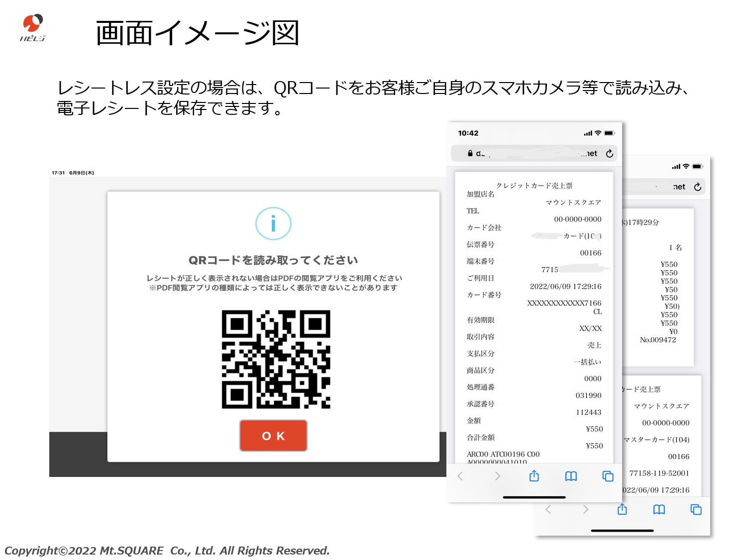
Task: Click "マウントスクエア" on the rear phone receipt
Action: [661, 406]
